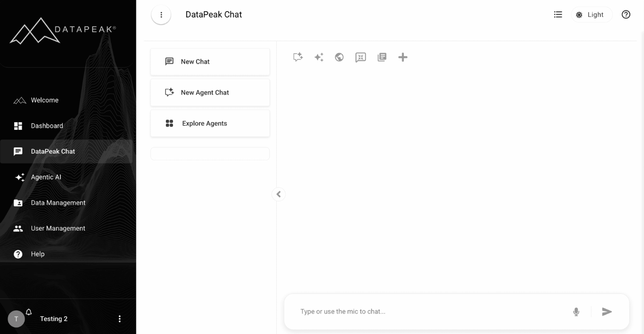This screenshot has height=334, width=644.
Task: Click the plus icon in chat toolbar
Action: [x=403, y=57]
